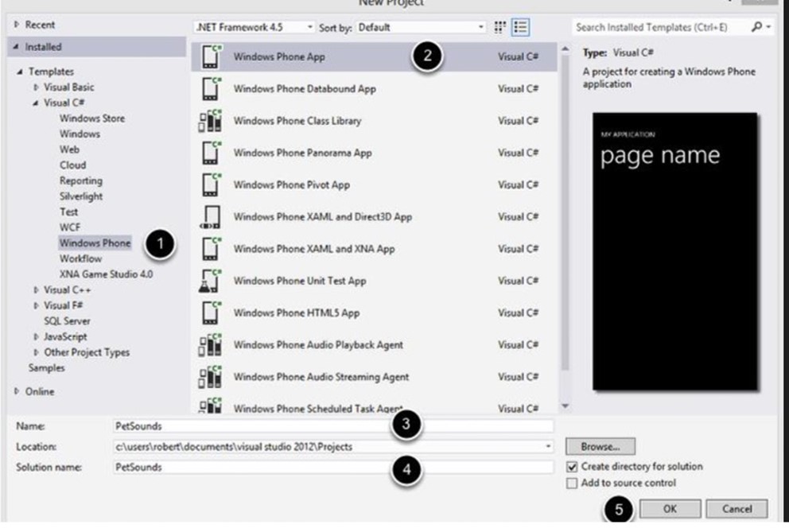Open the Sort by Default dropdown
Image resolution: width=789 pixels, height=532 pixels.
point(420,27)
